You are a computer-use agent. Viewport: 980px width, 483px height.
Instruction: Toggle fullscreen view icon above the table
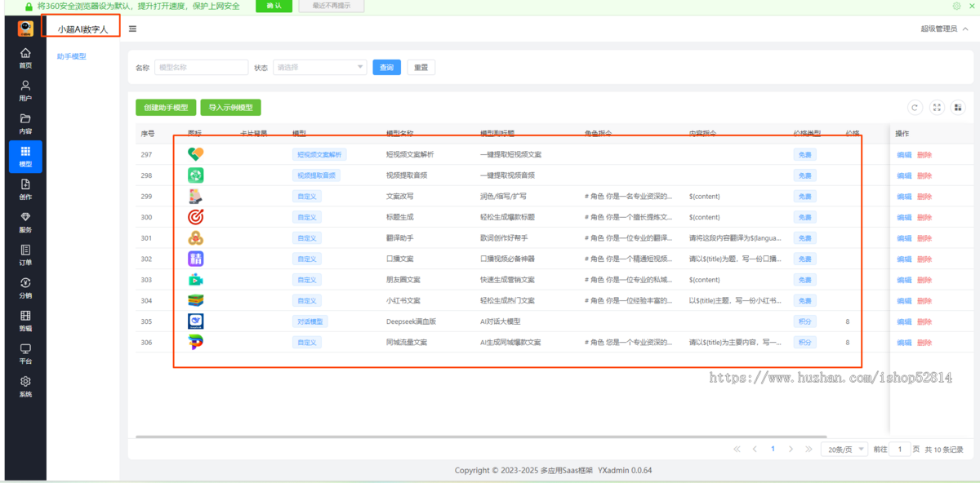[x=937, y=108]
